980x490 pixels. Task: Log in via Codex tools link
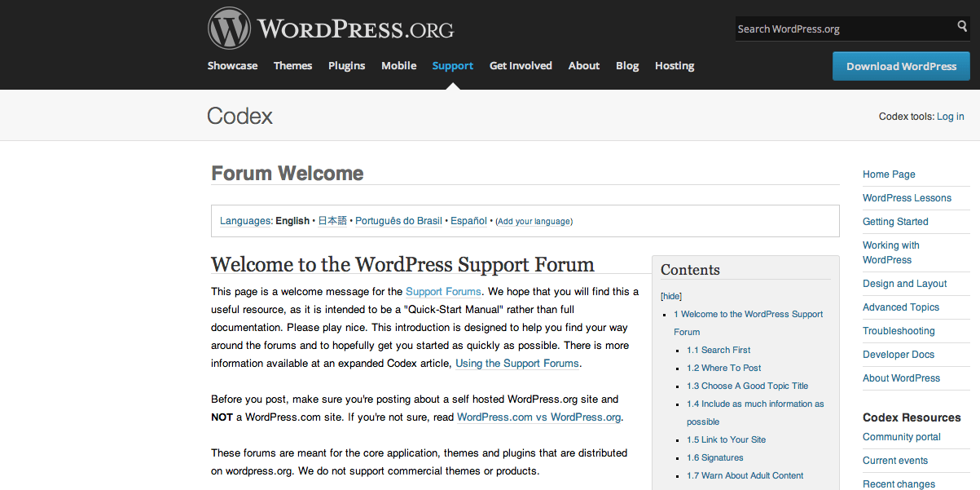(x=951, y=116)
